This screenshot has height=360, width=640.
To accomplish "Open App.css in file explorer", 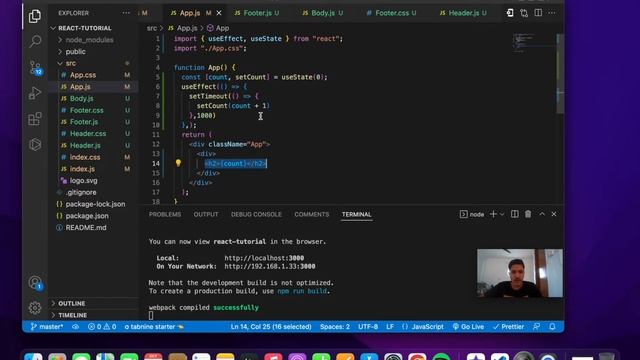I will pos(83,75).
